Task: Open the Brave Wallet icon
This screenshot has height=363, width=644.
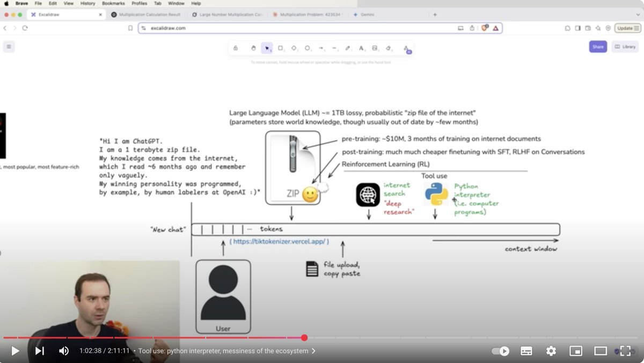Action: 588,28
